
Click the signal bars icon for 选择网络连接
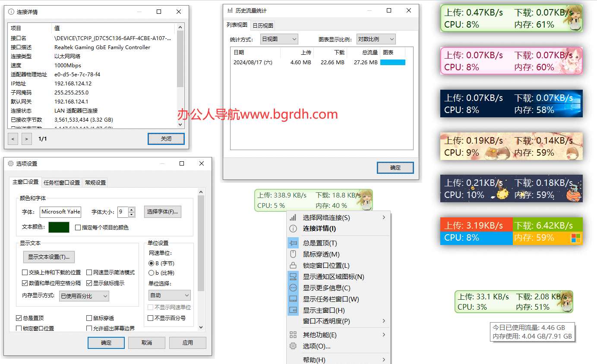pyautogui.click(x=293, y=218)
